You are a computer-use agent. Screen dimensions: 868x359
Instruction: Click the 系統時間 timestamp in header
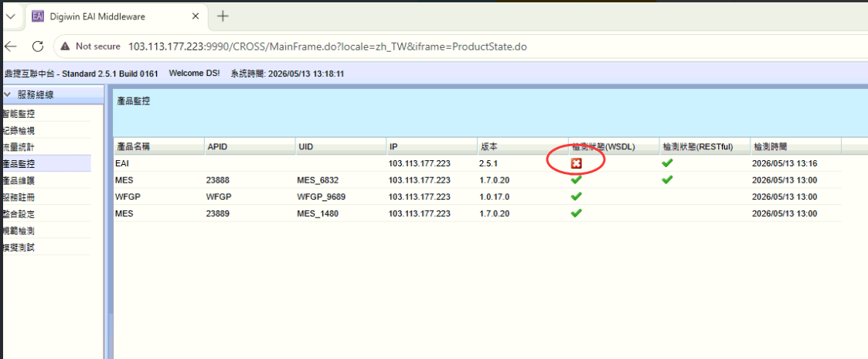click(x=288, y=74)
